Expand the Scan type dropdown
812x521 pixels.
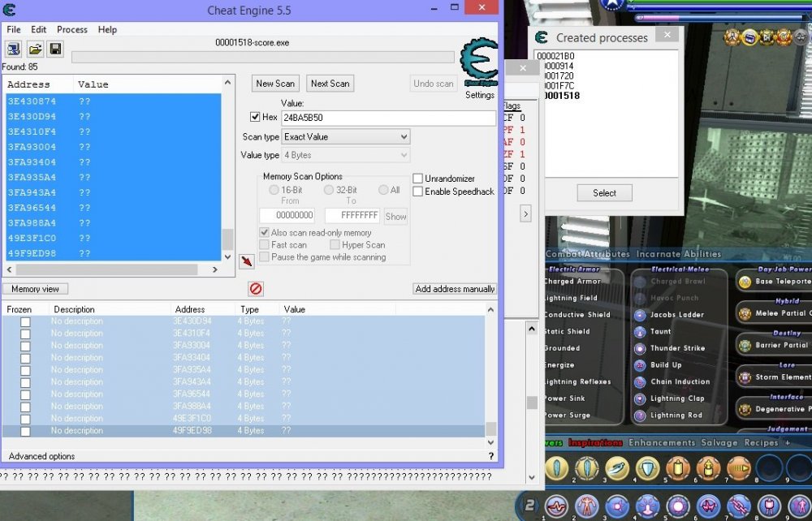pos(345,137)
